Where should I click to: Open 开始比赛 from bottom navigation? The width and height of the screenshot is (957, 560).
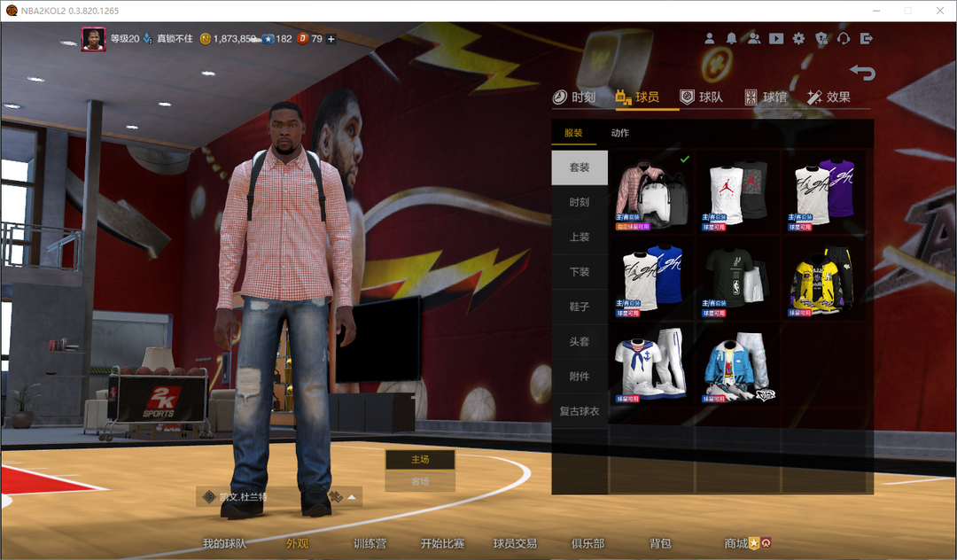coord(442,543)
